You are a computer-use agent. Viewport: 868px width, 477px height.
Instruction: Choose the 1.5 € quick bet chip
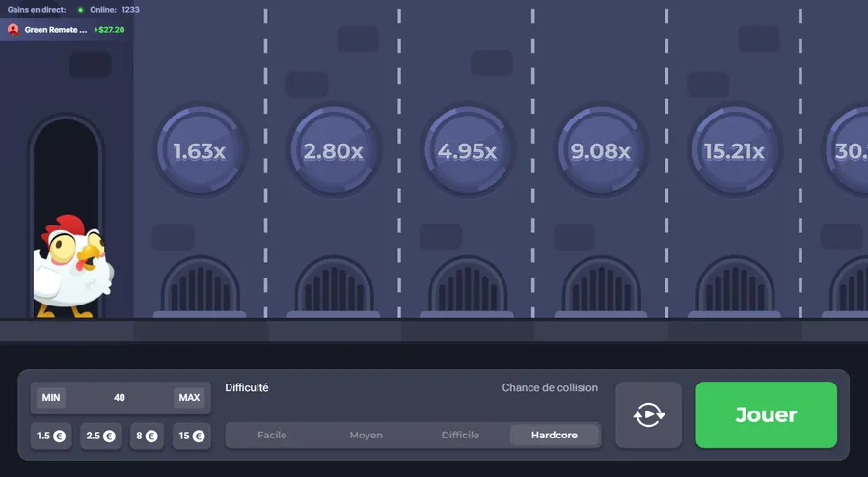click(51, 437)
